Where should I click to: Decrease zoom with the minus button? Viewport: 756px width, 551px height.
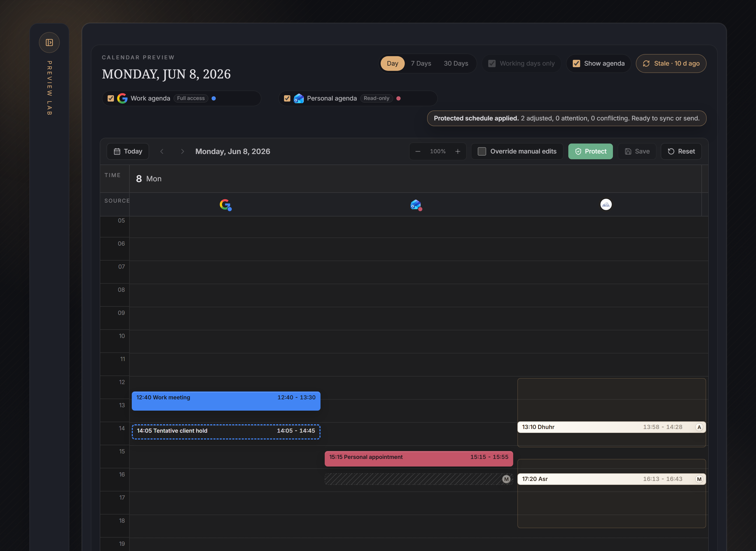[x=418, y=151]
